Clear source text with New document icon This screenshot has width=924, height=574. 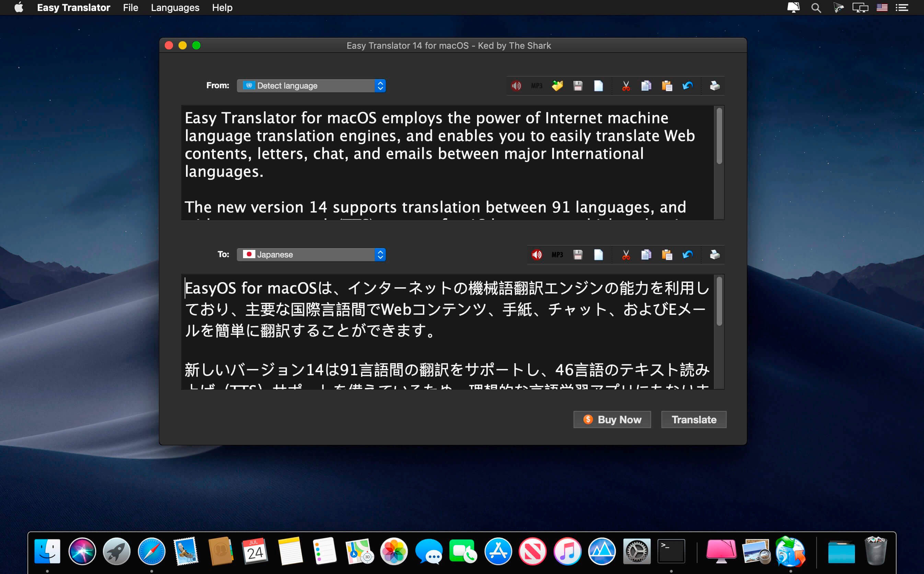[598, 86]
